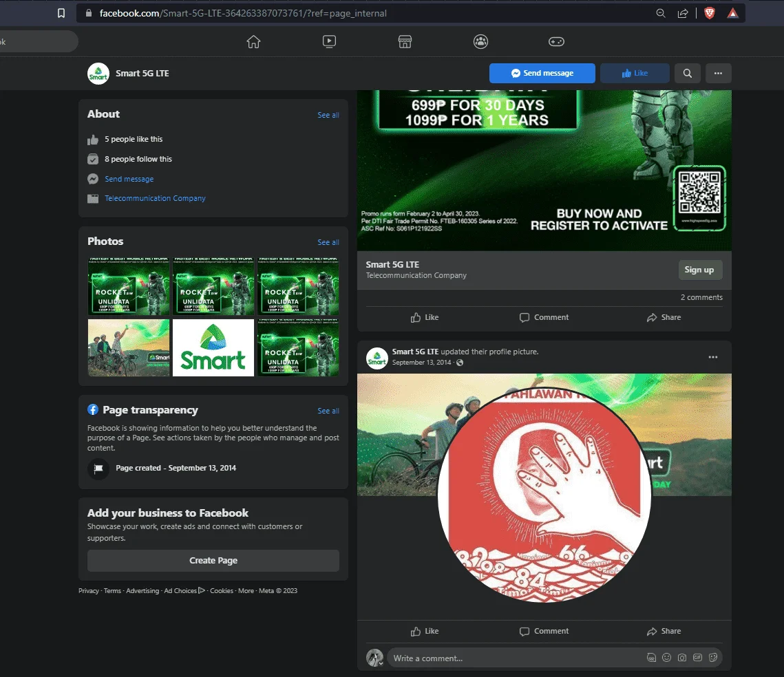The image size is (784, 677).
Task: Open the first Rocket SIM photo thumbnail
Action: point(129,286)
